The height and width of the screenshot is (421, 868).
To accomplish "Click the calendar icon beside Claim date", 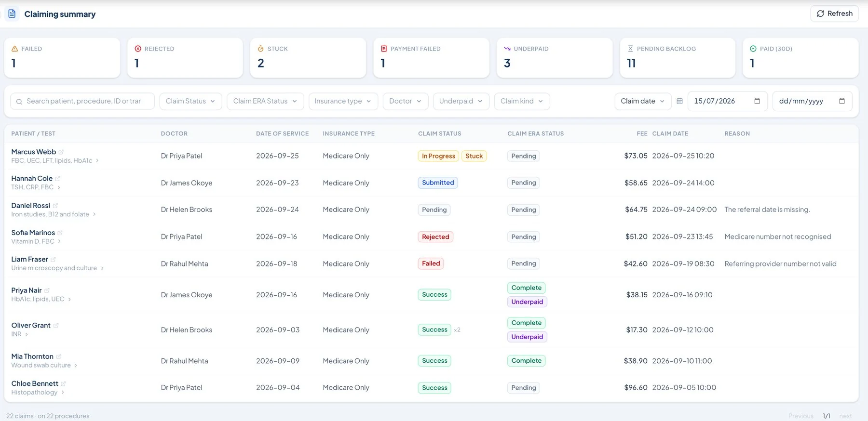I will click(x=679, y=101).
